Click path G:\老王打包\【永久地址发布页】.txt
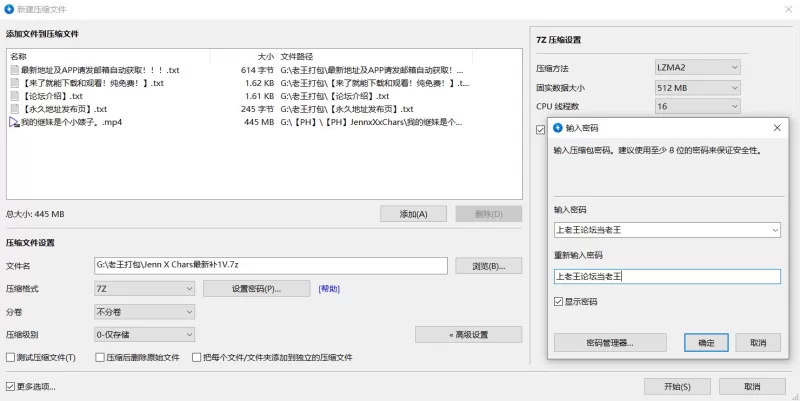This screenshot has width=800, height=401. coord(347,109)
